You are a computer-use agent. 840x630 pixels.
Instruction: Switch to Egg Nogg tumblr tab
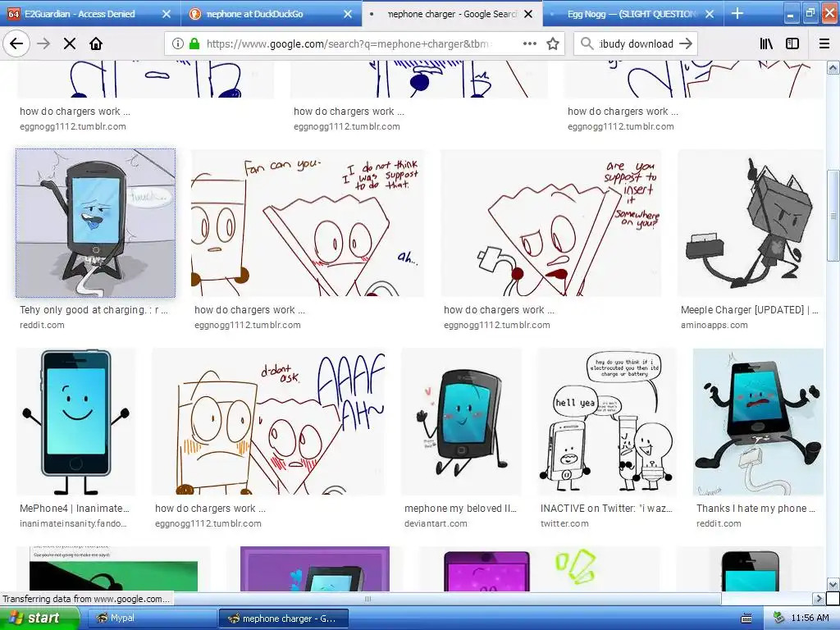(x=632, y=14)
